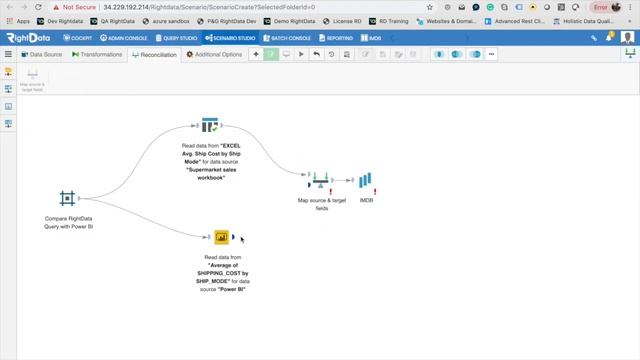The image size is (640, 360).
Task: Open the three-dots more options menu
Action: click(491, 54)
